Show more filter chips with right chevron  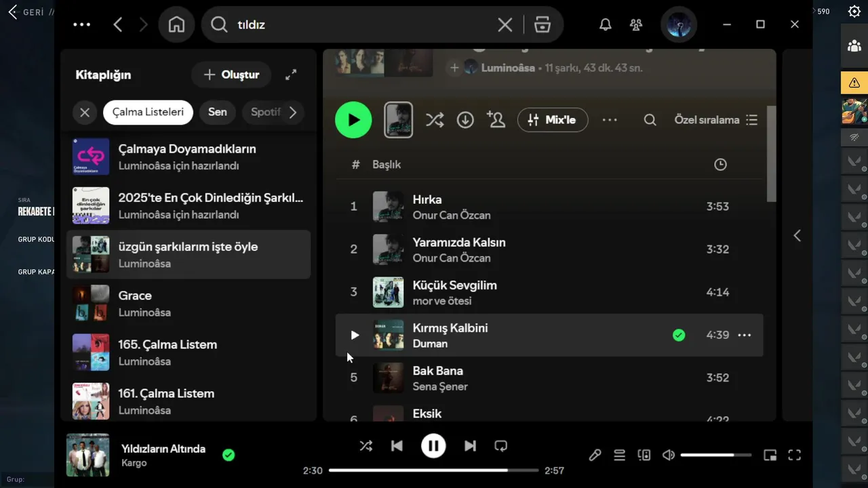click(x=293, y=113)
